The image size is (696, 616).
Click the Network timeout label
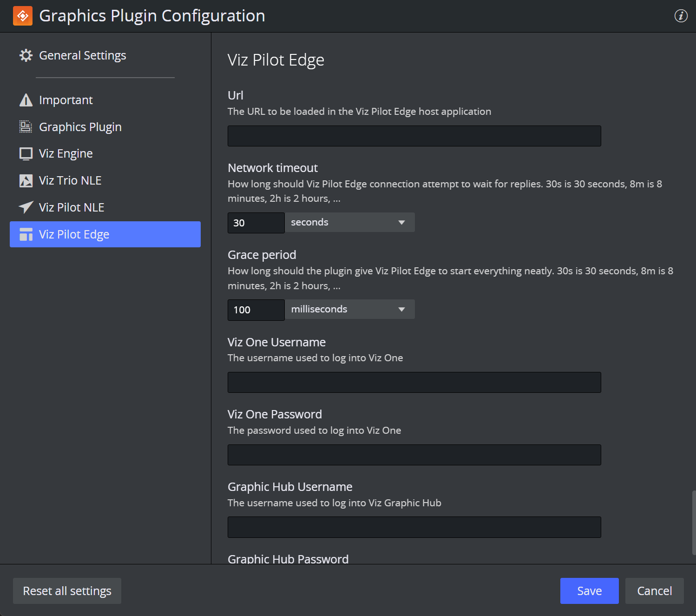coord(273,168)
